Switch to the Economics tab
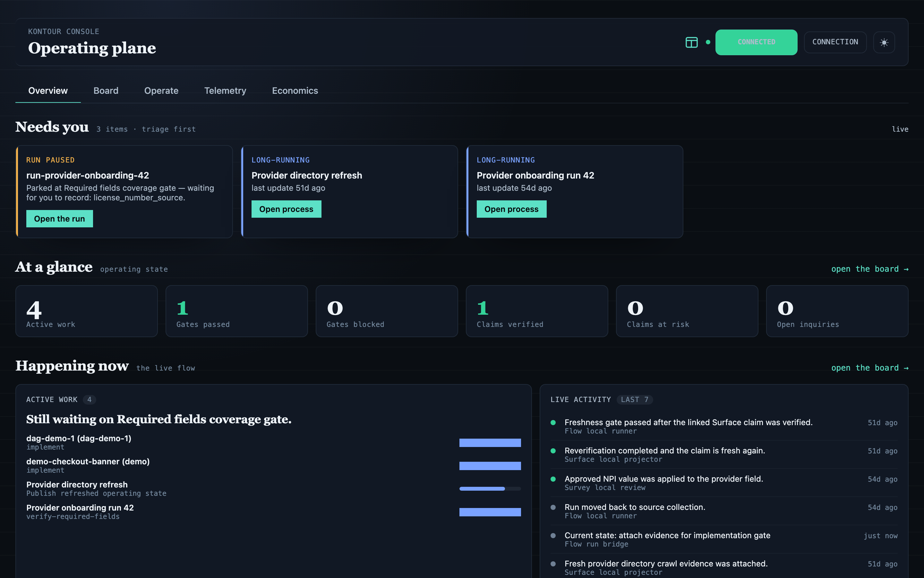 (295, 91)
